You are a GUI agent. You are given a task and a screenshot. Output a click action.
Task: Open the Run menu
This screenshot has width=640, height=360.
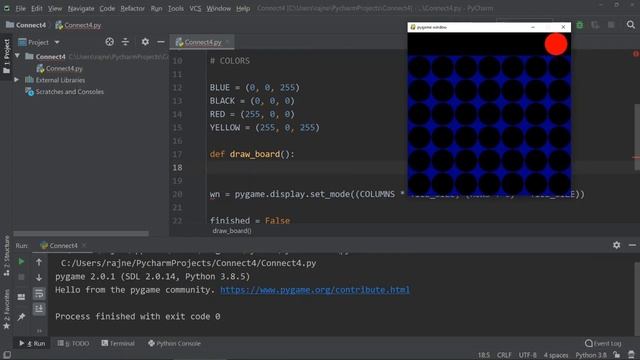point(156,8)
